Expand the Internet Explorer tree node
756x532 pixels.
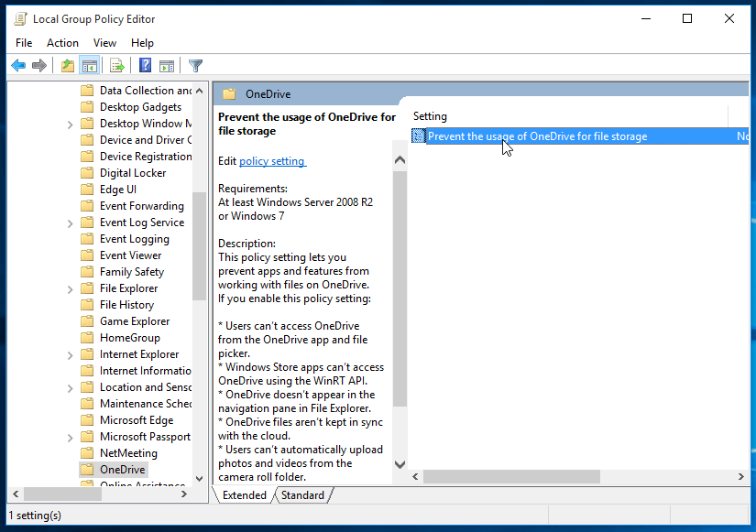72,353
